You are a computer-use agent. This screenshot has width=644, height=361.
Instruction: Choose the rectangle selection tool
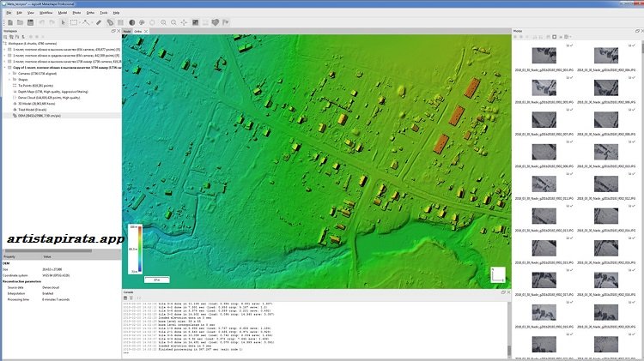[x=74, y=21]
